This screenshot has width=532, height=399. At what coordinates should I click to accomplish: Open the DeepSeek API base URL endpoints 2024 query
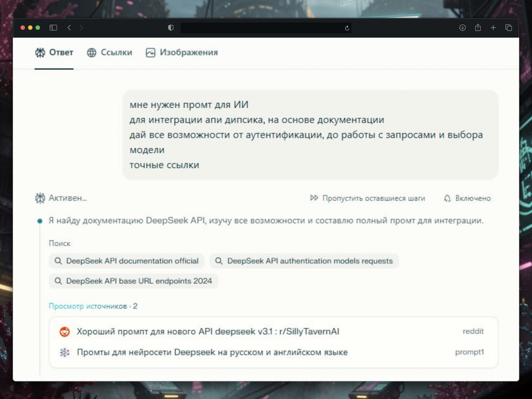click(133, 281)
